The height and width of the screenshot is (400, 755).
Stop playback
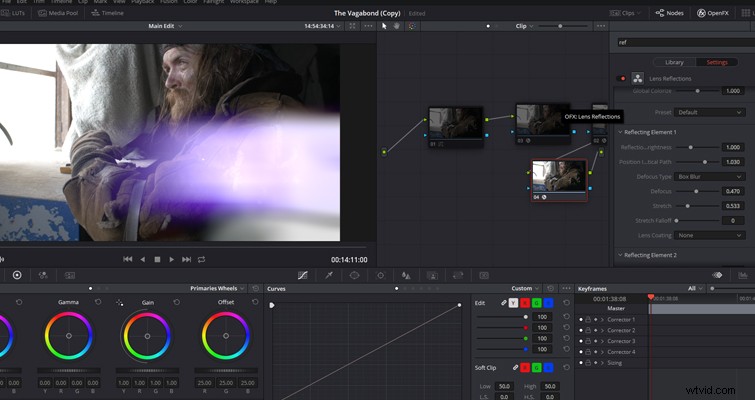click(x=157, y=259)
